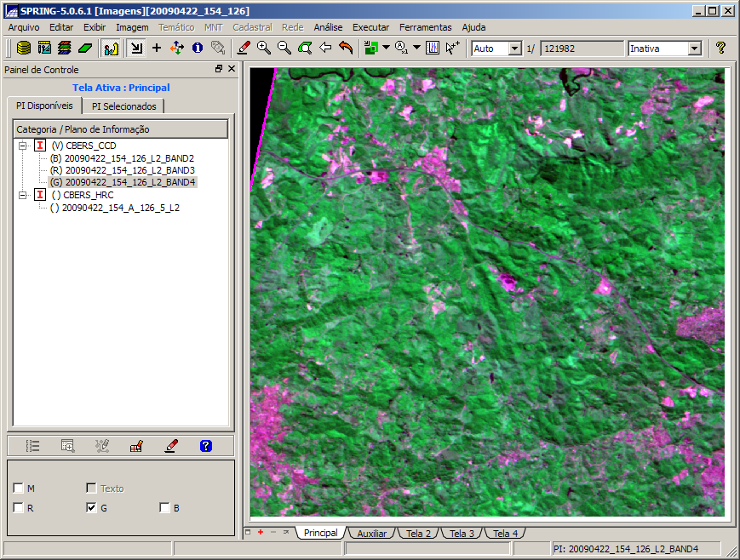
Task: Select the four-arrow pan tool
Action: pyautogui.click(x=177, y=49)
